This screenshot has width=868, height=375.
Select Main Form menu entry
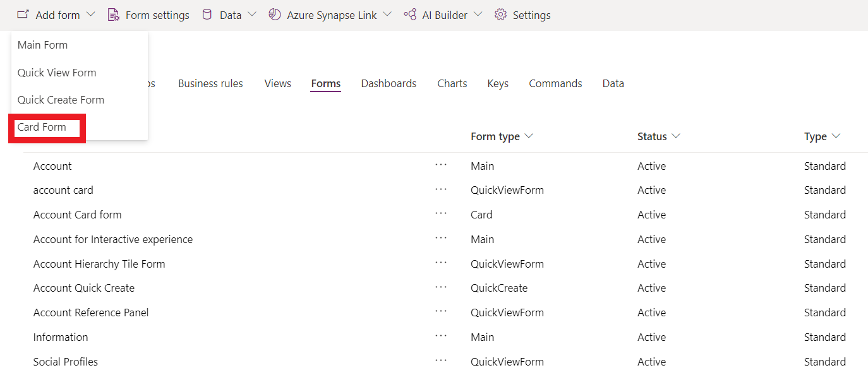coord(42,45)
